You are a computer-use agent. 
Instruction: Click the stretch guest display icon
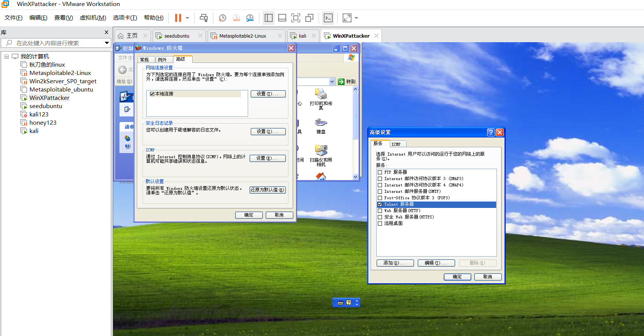tap(347, 18)
